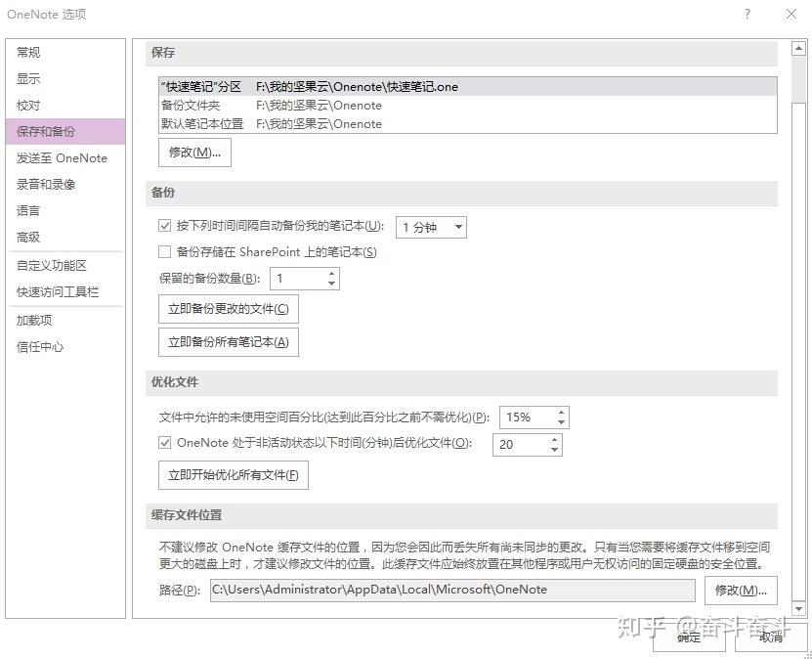Image resolution: width=812 pixels, height=659 pixels.
Task: Enable backup of SharePoint notebooks checkbox
Action: point(165,252)
